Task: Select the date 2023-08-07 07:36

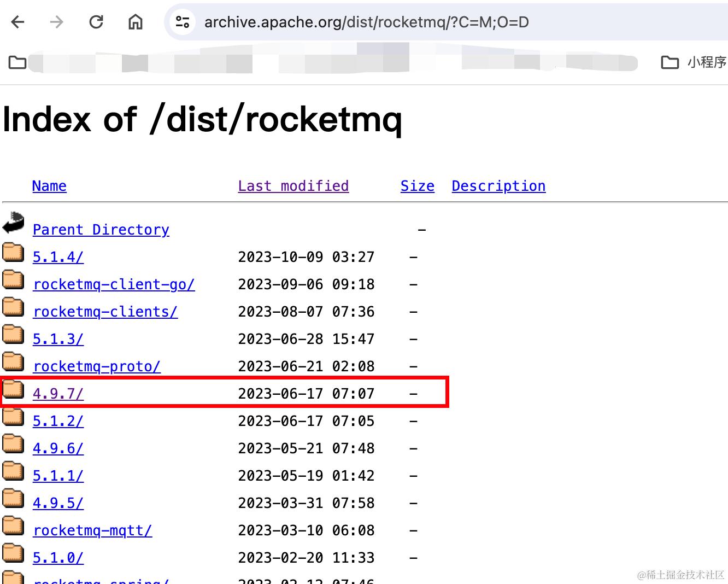Action: pyautogui.click(x=306, y=312)
